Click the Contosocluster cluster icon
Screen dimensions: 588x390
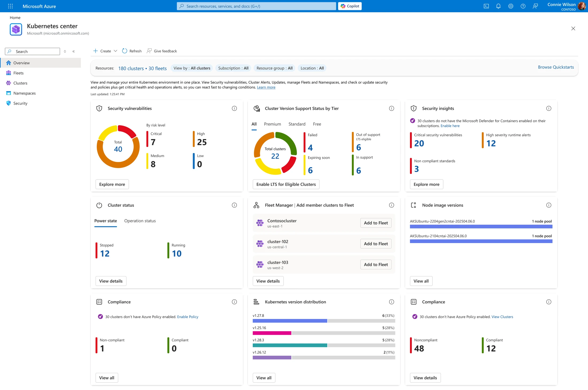click(x=260, y=223)
